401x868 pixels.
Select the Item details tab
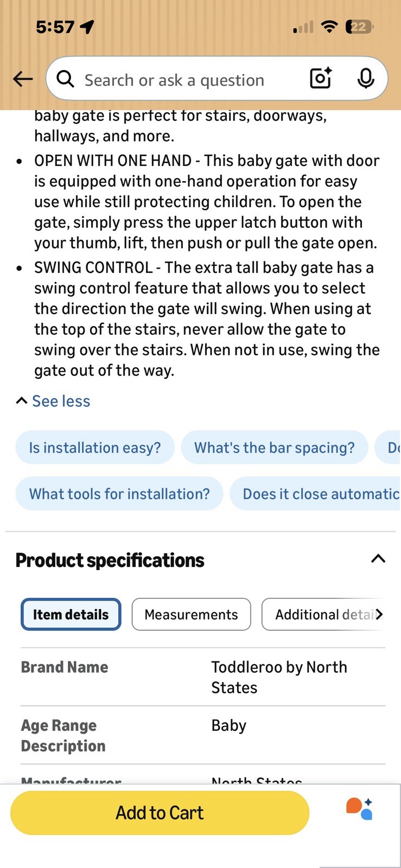[x=71, y=614]
